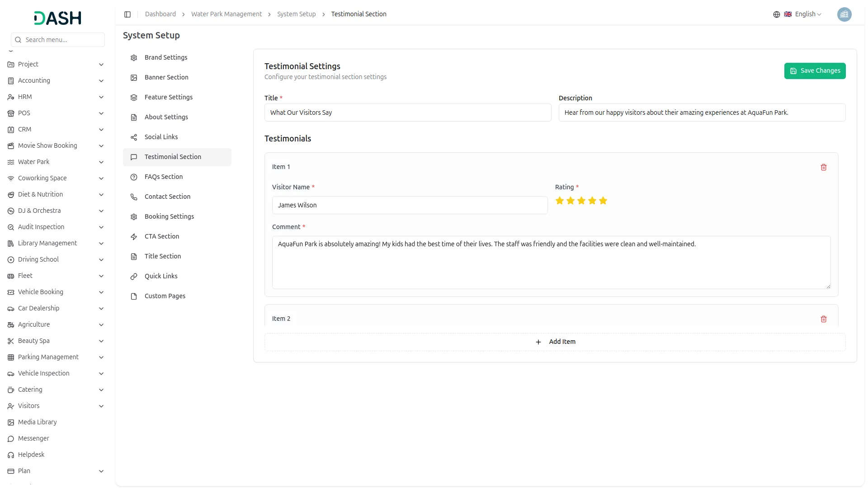Click the Helpdesk headset icon
Screen dimensions: 868x488
pyautogui.click(x=11, y=455)
